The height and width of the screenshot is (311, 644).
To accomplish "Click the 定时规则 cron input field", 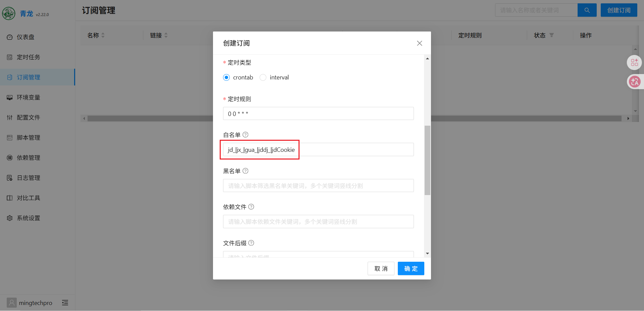I will click(x=318, y=114).
